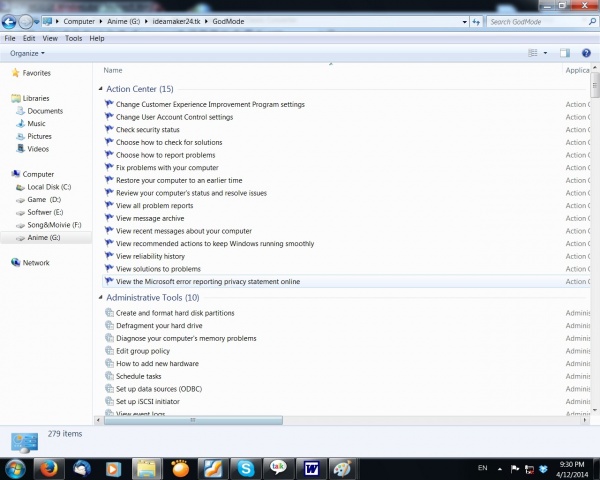The width and height of the screenshot is (600, 480).
Task: Open the change view dropdown arrow
Action: [x=545, y=53]
